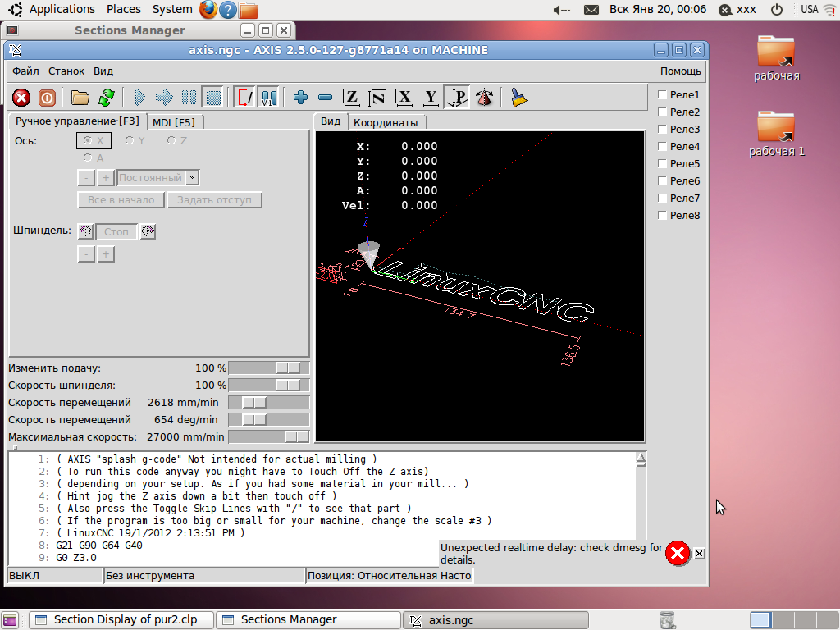
Task: Select the Ручное управление [F3] tab
Action: point(77,121)
